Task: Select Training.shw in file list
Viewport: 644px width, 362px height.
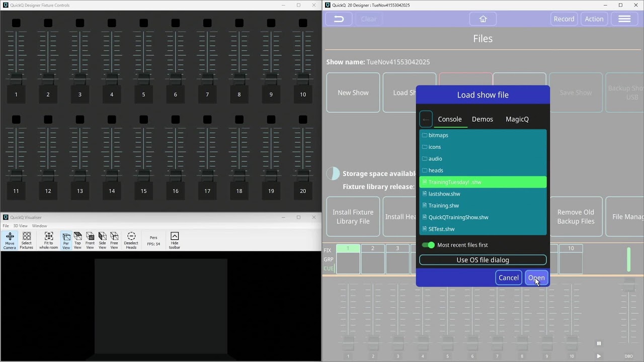Action: point(483,206)
